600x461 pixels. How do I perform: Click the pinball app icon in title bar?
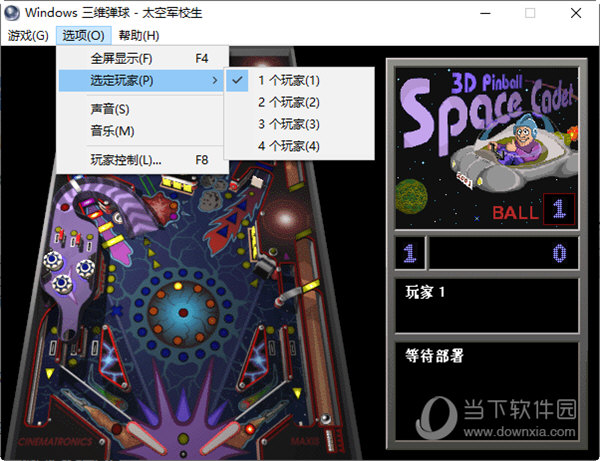coord(12,13)
